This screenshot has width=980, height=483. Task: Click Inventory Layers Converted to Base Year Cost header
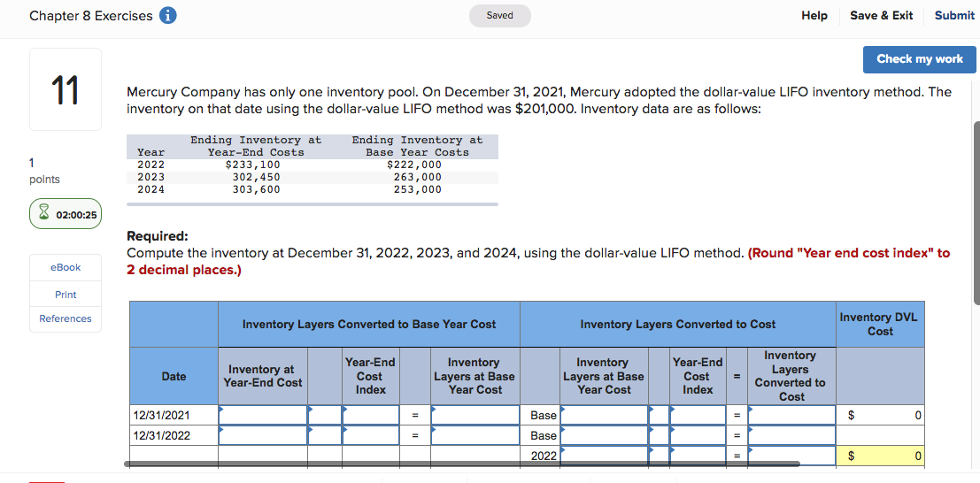[369, 325]
